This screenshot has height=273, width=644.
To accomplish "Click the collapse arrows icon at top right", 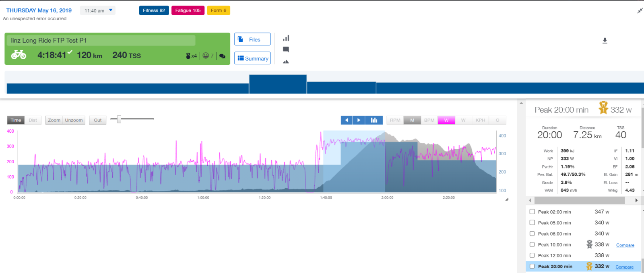I will [640, 11].
